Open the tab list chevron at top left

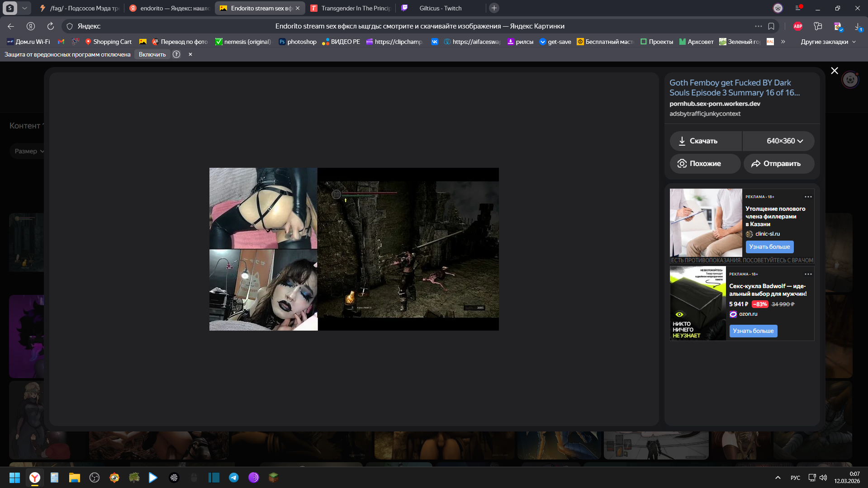pos(24,8)
